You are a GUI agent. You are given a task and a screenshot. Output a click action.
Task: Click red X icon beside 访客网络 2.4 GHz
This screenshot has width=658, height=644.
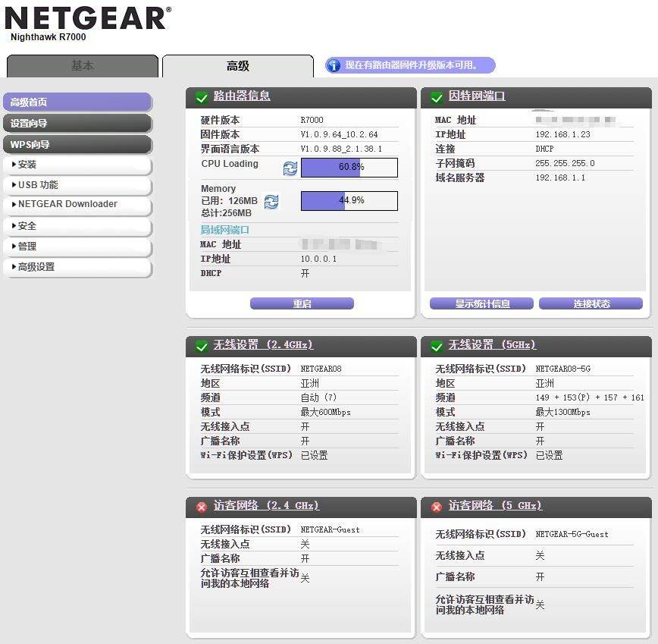click(202, 507)
